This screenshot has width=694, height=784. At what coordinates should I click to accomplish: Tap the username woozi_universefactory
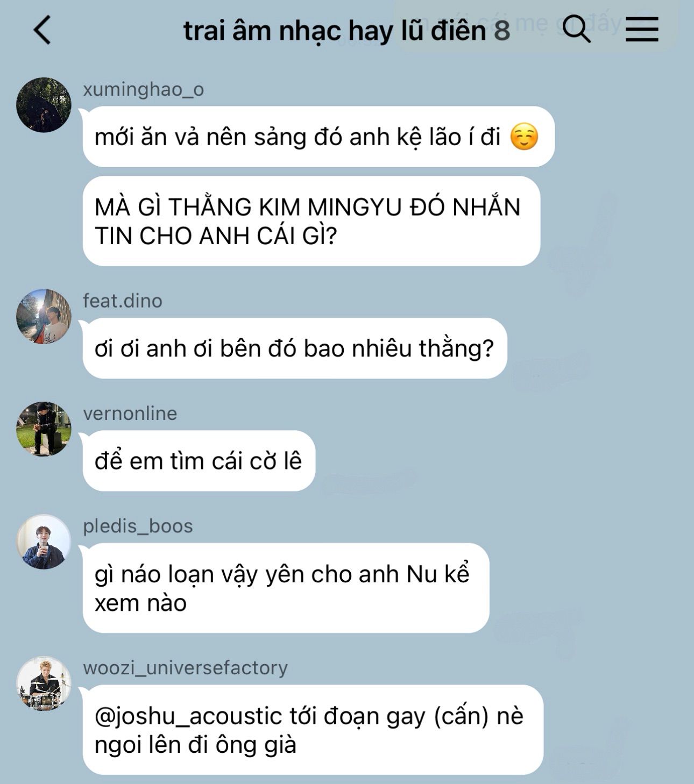[186, 668]
